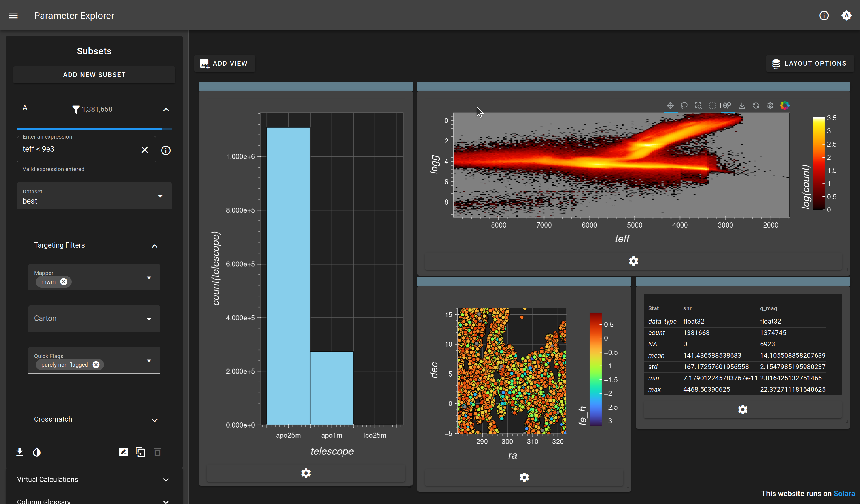Click the NA value '6923'
The width and height of the screenshot is (860, 504).
point(767,344)
